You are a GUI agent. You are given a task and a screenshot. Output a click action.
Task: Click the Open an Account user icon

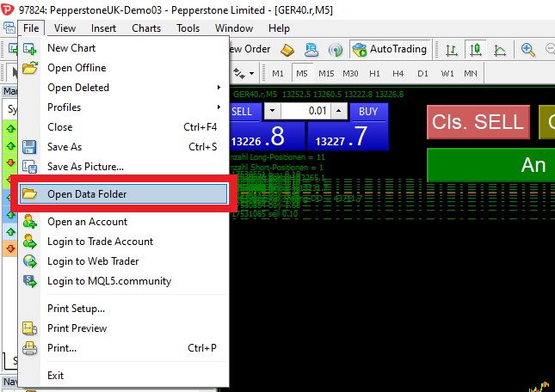point(30,222)
